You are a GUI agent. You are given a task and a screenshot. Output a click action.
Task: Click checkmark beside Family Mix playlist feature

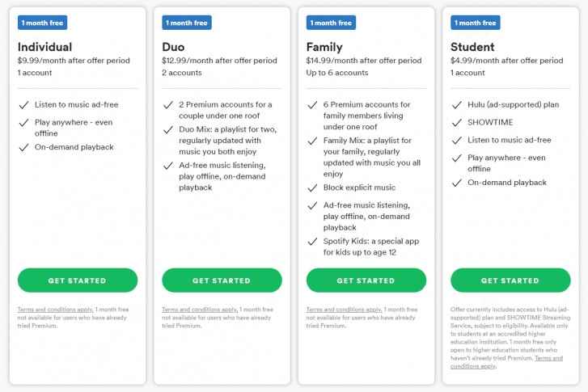(x=312, y=141)
